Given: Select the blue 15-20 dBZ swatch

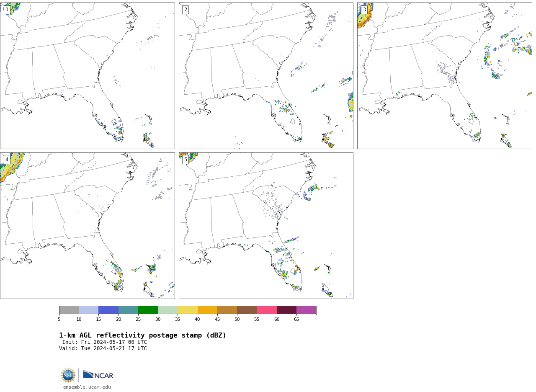Looking at the screenshot, I should [x=108, y=310].
